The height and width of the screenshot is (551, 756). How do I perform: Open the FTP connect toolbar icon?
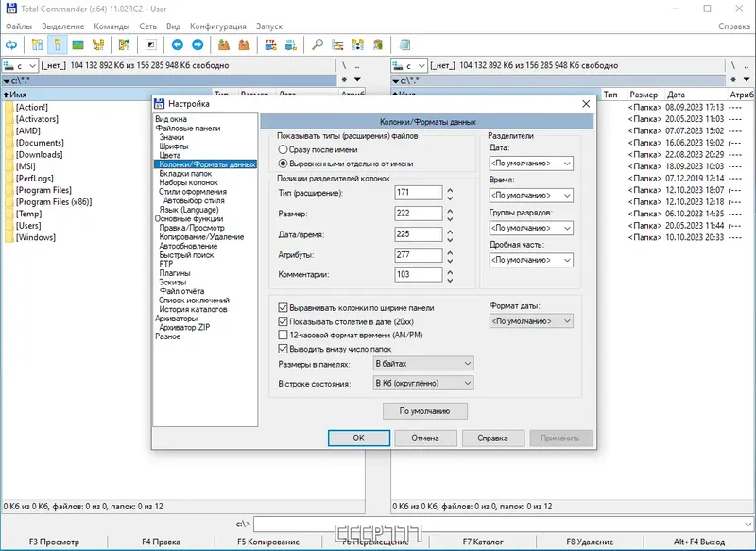271,45
